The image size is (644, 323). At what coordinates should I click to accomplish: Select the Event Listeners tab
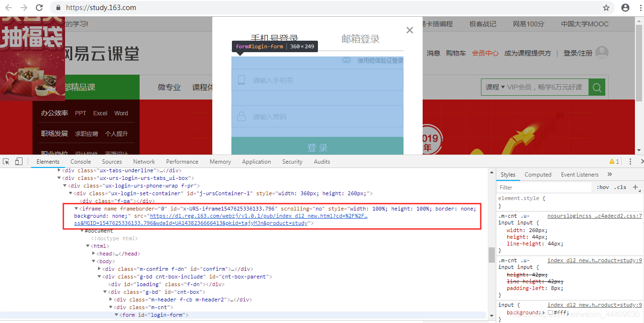click(x=579, y=175)
